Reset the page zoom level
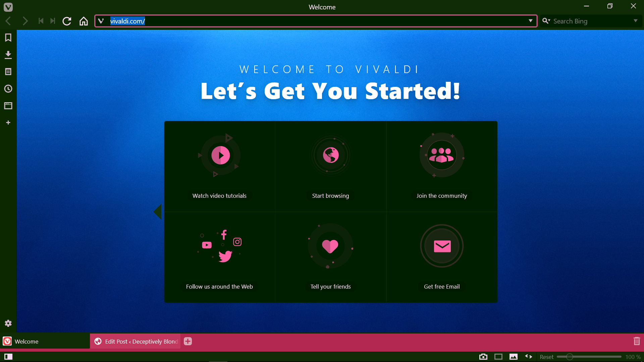Screen dimensions: 644x362 [546, 357]
